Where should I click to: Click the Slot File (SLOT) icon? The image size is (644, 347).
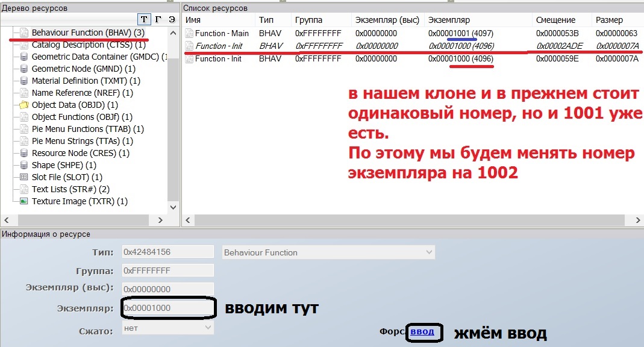pos(24,177)
